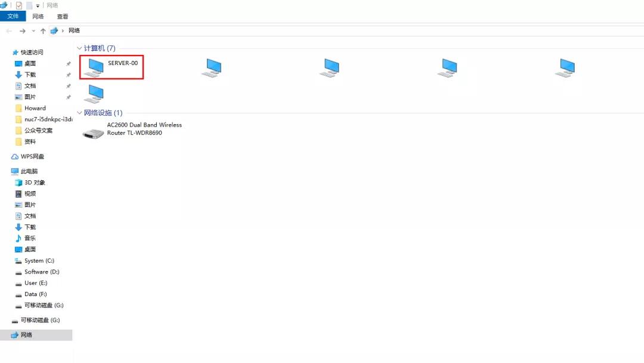This screenshot has width=644, height=363.
Task: Click the pin icon beside pinned 文档
Action: (x=68, y=86)
